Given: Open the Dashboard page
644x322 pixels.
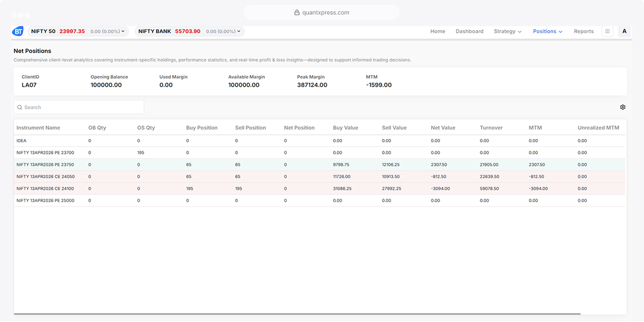Looking at the screenshot, I should click(x=469, y=31).
